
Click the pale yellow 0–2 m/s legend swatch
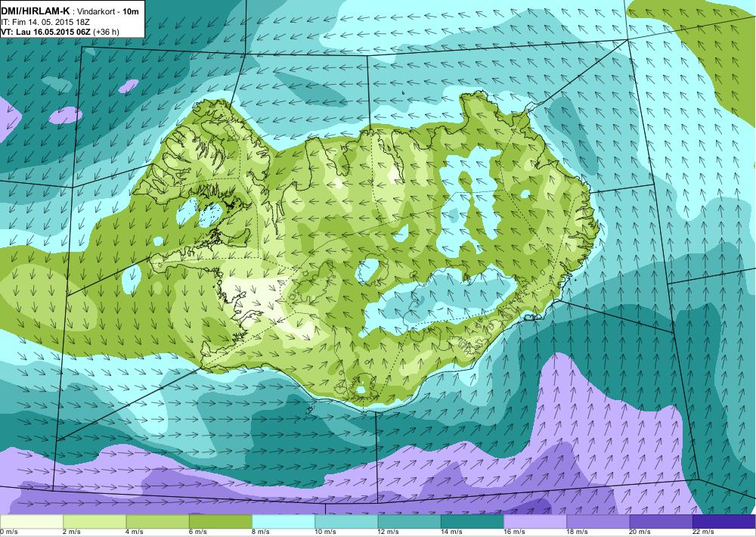[32, 522]
